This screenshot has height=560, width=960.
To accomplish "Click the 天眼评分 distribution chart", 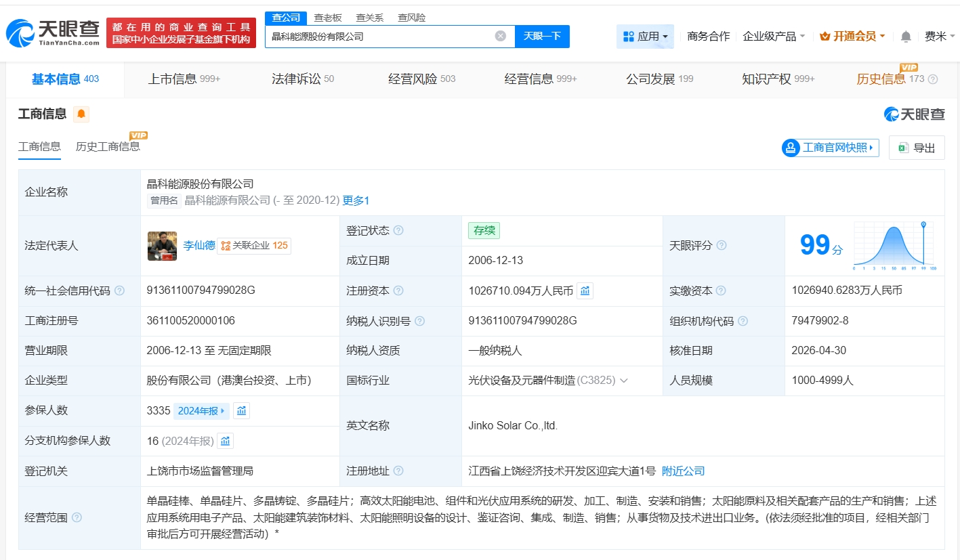I will [894, 246].
